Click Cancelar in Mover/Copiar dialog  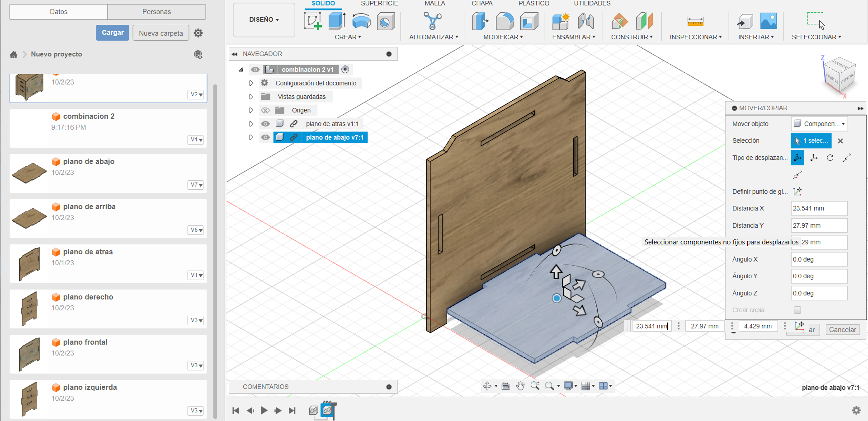[842, 330]
